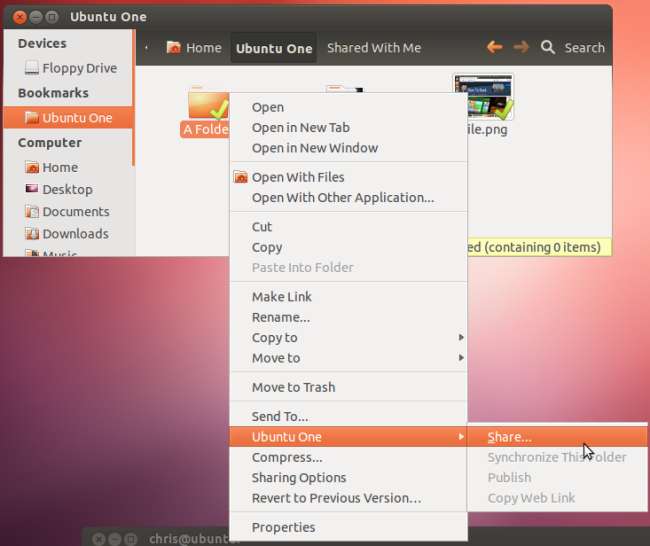Choose Make Link menu entry
This screenshot has height=546, width=650.
coord(348,296)
